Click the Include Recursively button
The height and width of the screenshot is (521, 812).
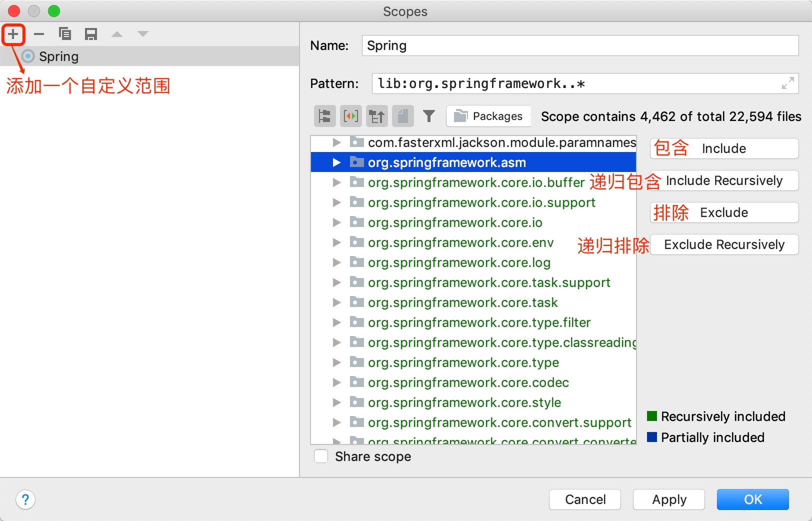click(x=724, y=180)
